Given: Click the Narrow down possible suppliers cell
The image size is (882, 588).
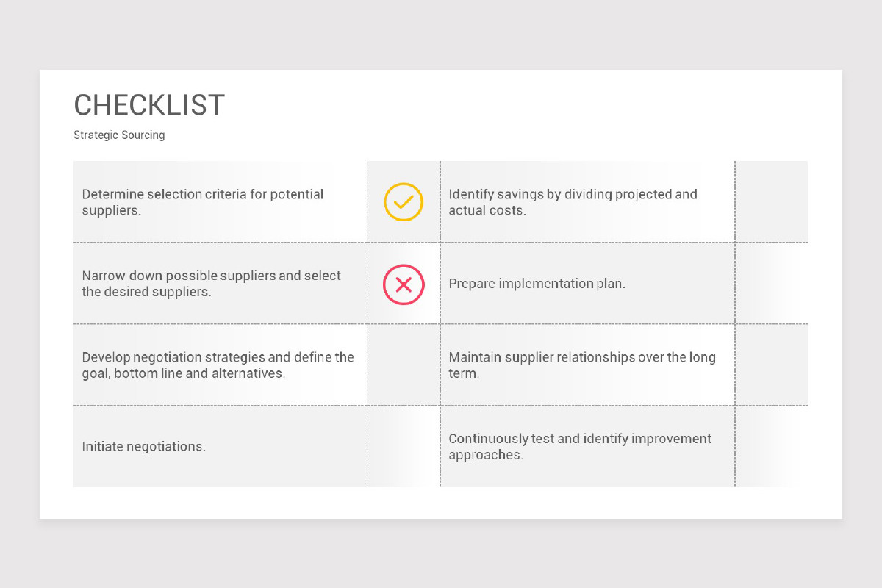Looking at the screenshot, I should pos(220,284).
